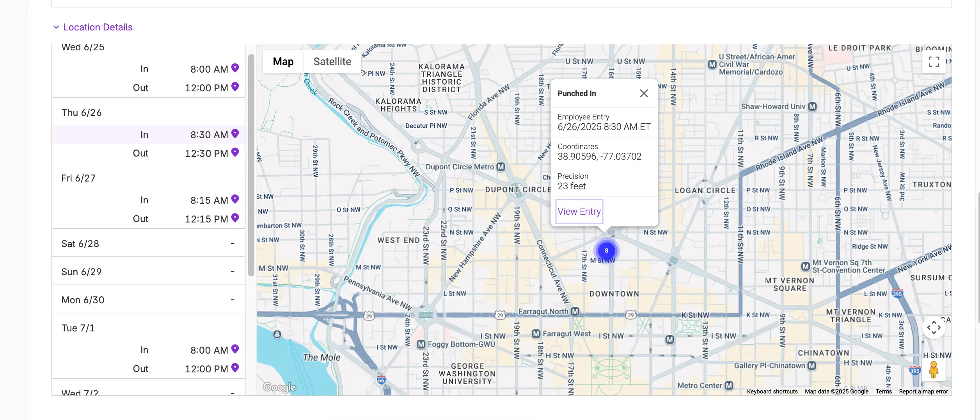Select Tue 7/1 In 8:00 AM row

coord(149,350)
